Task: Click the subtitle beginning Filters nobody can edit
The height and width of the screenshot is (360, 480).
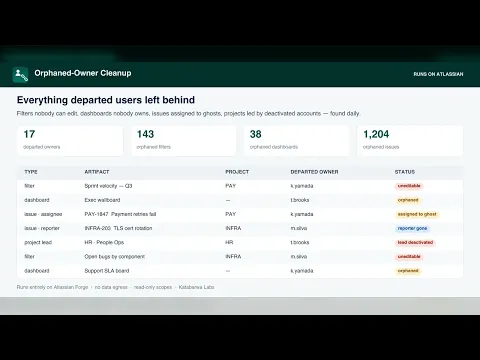Action: [x=188, y=113]
